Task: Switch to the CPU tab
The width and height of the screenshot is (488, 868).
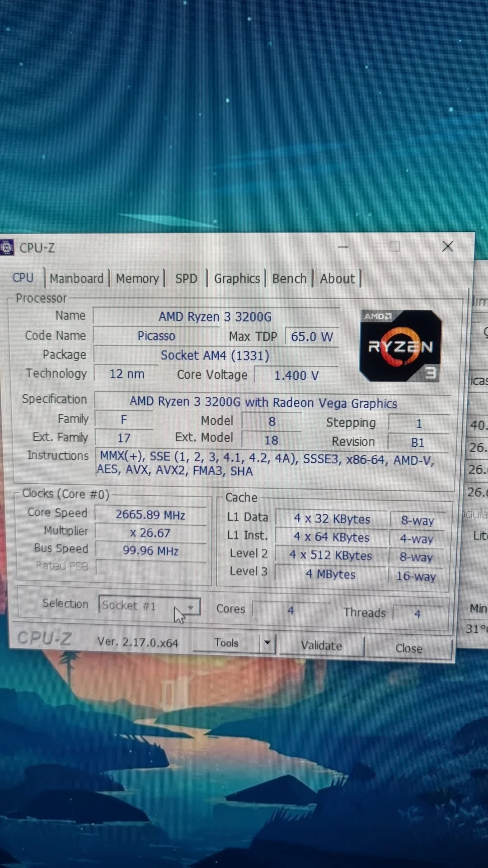Action: tap(23, 278)
